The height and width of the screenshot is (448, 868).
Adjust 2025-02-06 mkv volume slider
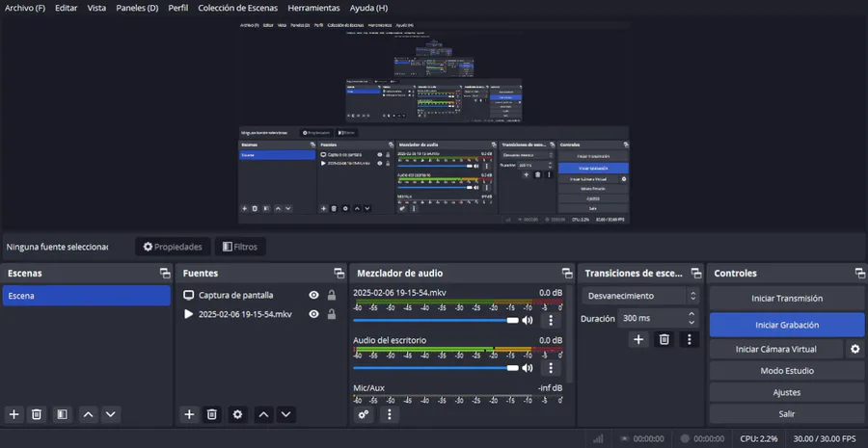436,320
